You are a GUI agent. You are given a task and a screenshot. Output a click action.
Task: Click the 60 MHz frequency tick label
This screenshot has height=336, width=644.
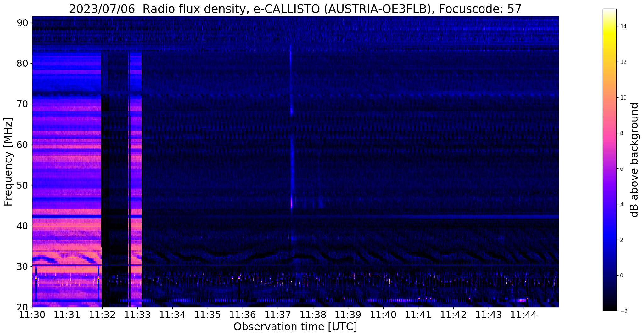click(23, 145)
